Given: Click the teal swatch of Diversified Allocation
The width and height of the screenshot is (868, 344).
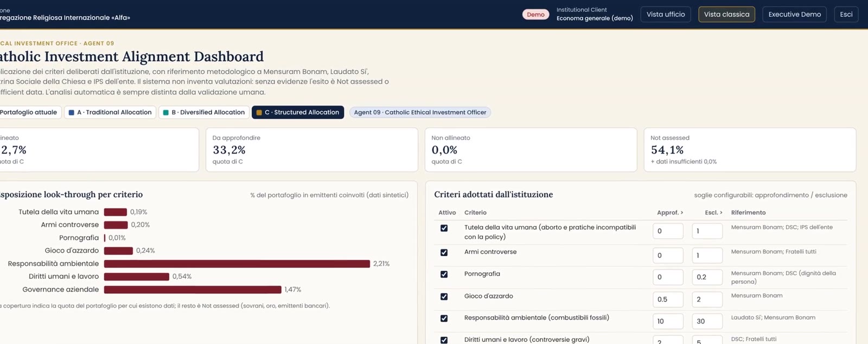Looking at the screenshot, I should click(x=165, y=112).
